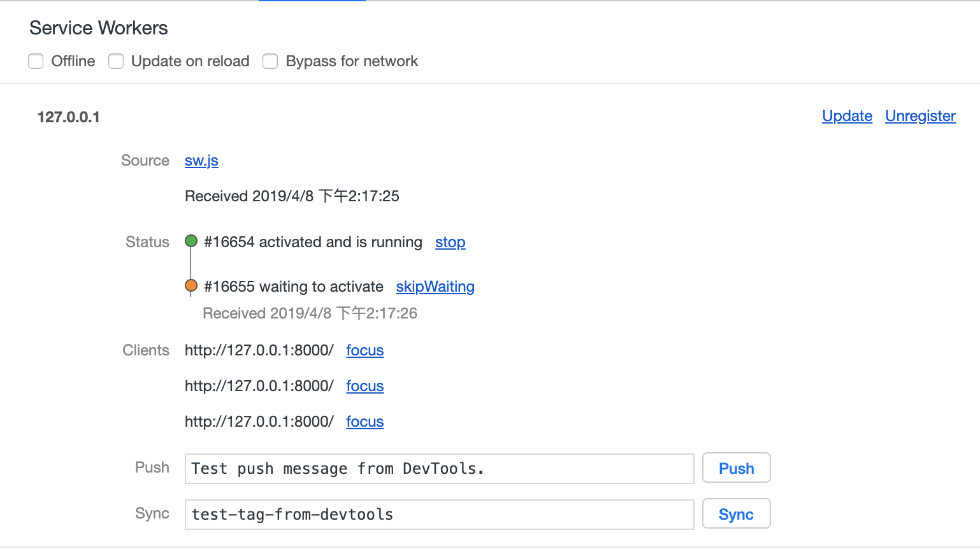This screenshot has width=980, height=549.
Task: Open the sw.js source link
Action: pos(201,160)
